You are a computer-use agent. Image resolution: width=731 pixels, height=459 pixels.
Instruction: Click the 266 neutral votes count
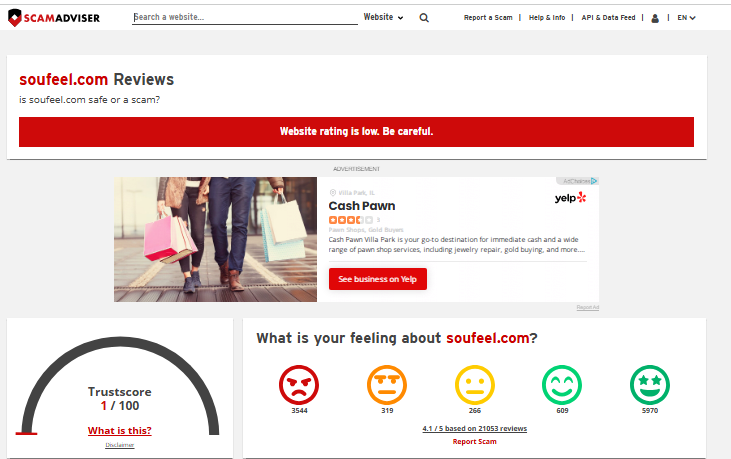[475, 411]
